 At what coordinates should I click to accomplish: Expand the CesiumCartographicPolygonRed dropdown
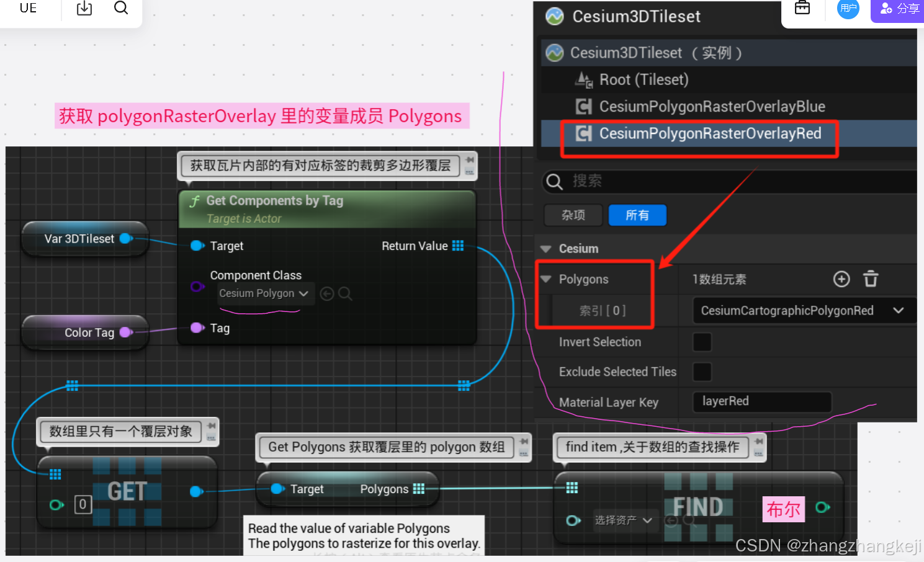899,310
